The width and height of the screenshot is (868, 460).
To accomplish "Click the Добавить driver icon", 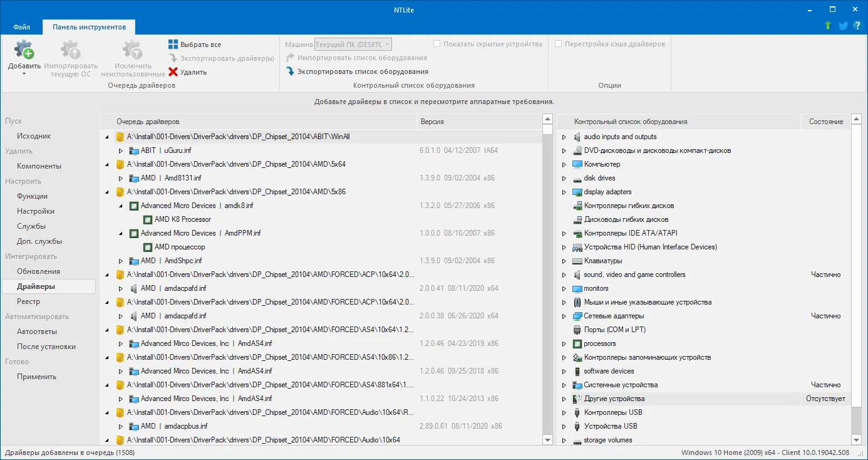I will click(x=24, y=50).
